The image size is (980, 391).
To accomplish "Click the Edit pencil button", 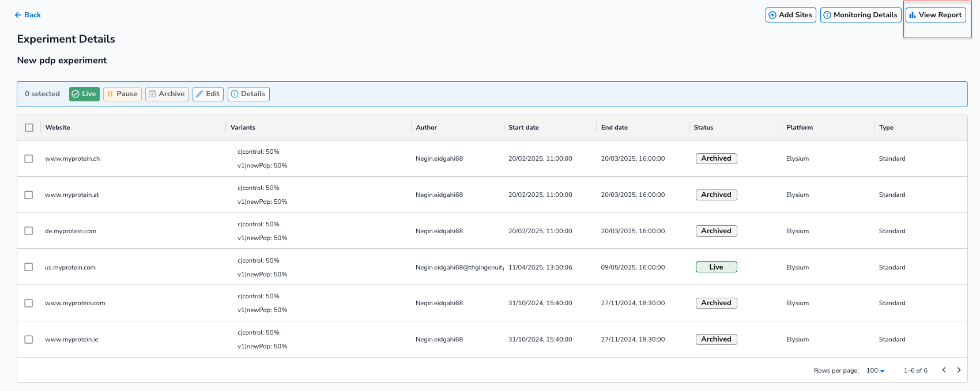I will point(208,94).
